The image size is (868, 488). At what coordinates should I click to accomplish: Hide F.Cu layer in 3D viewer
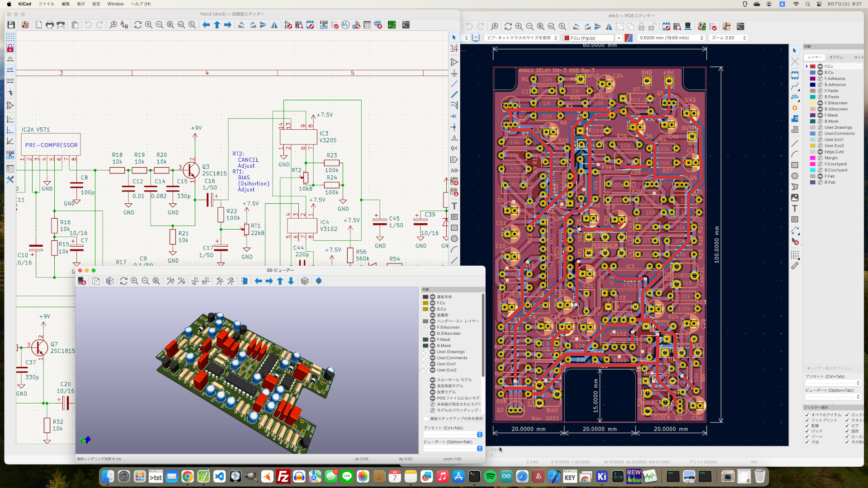click(x=433, y=303)
